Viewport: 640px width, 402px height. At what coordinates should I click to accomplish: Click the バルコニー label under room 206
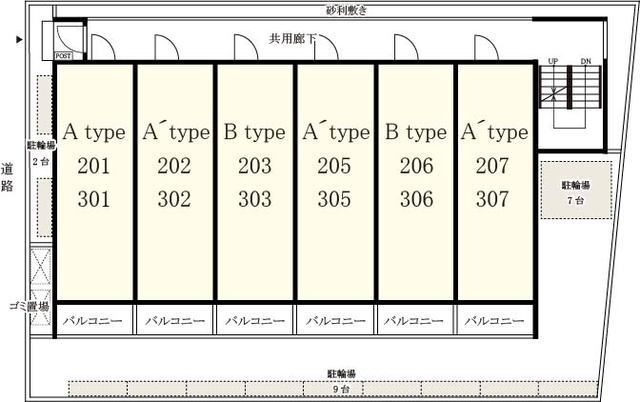click(x=414, y=321)
